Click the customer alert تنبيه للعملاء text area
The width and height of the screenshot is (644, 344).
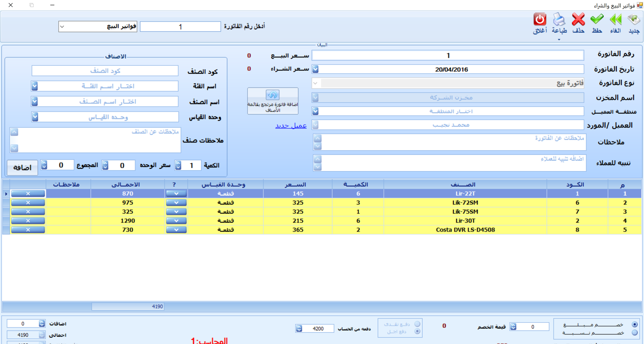[x=449, y=163]
